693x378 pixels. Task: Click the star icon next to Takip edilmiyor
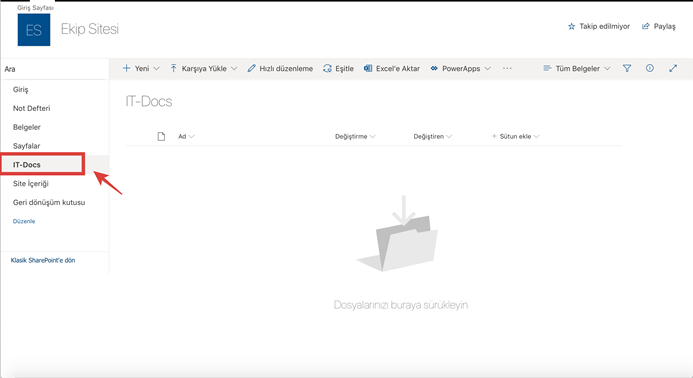click(571, 27)
